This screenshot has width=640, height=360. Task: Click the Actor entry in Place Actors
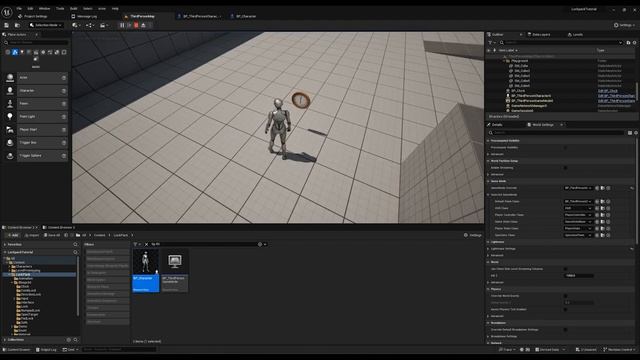click(x=36, y=78)
